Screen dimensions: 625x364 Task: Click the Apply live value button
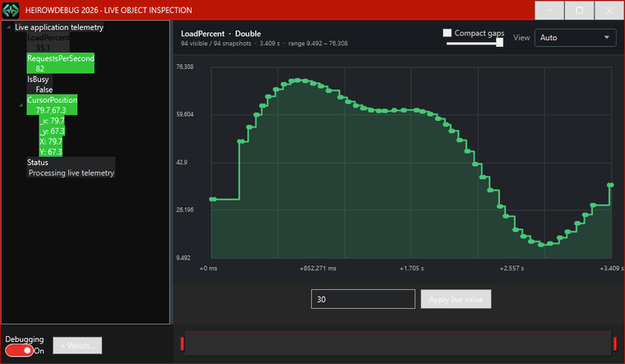click(x=456, y=299)
